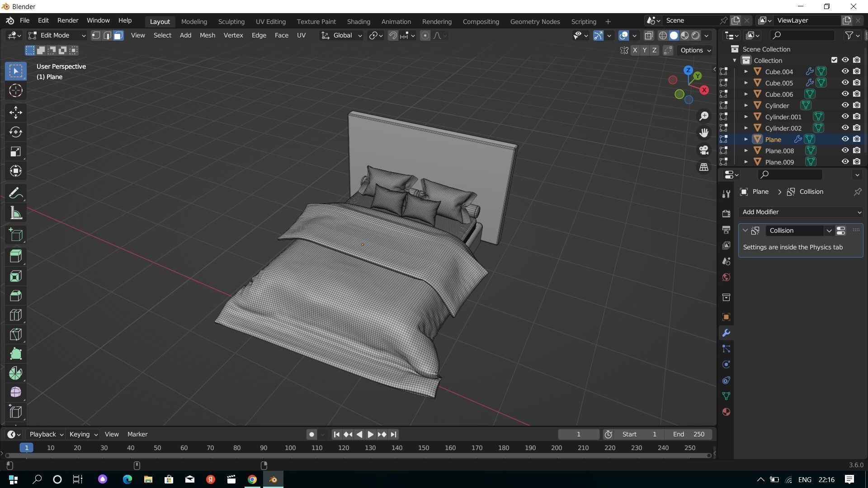The image size is (868, 488).
Task: Open the Render properties tab
Action: click(x=726, y=213)
